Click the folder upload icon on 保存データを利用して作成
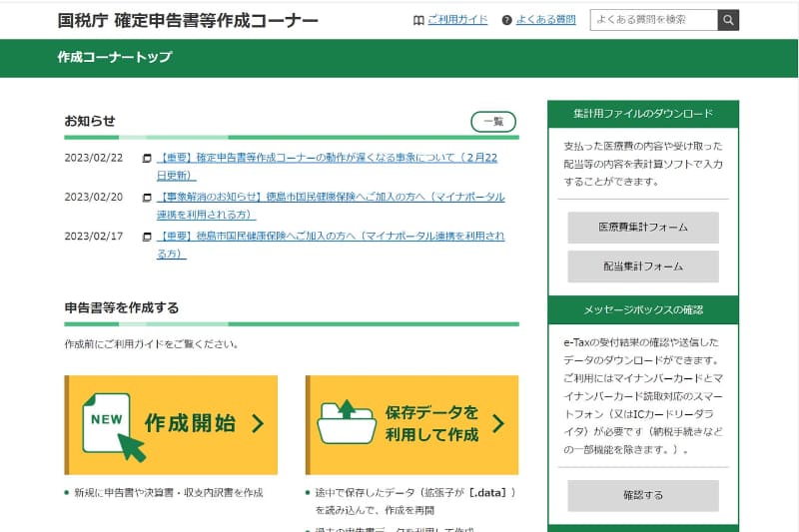Image resolution: width=799 pixels, height=532 pixels. pos(347,422)
